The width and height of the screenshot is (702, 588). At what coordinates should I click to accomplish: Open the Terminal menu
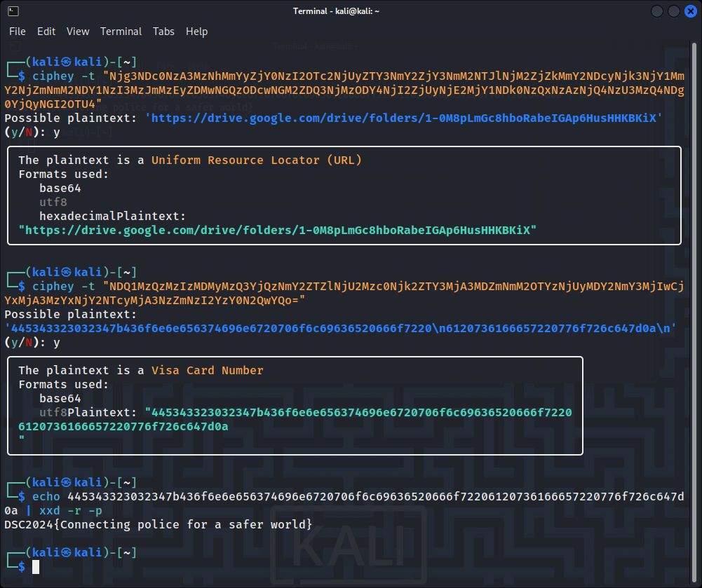click(x=121, y=32)
